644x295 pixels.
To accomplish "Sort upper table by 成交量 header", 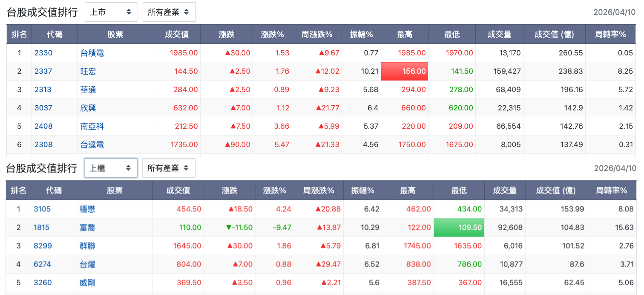I will pos(500,35).
